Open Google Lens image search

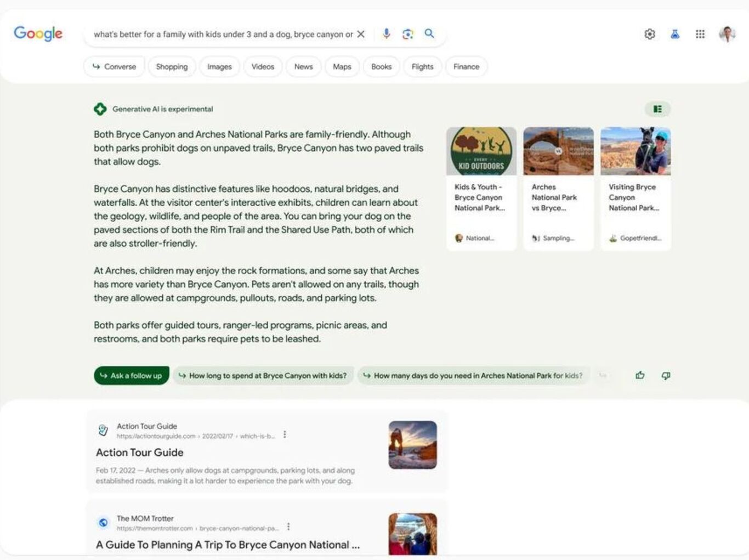coord(407,34)
